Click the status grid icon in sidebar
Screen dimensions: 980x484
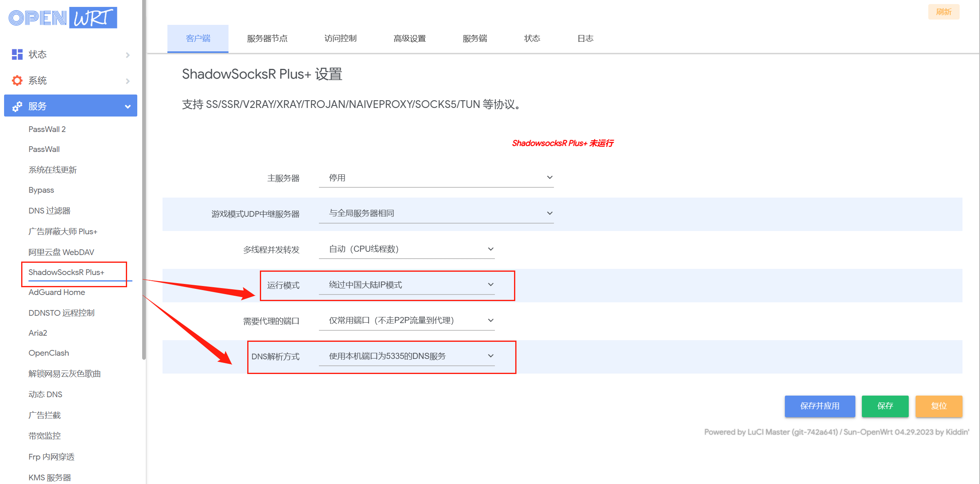[x=17, y=54]
